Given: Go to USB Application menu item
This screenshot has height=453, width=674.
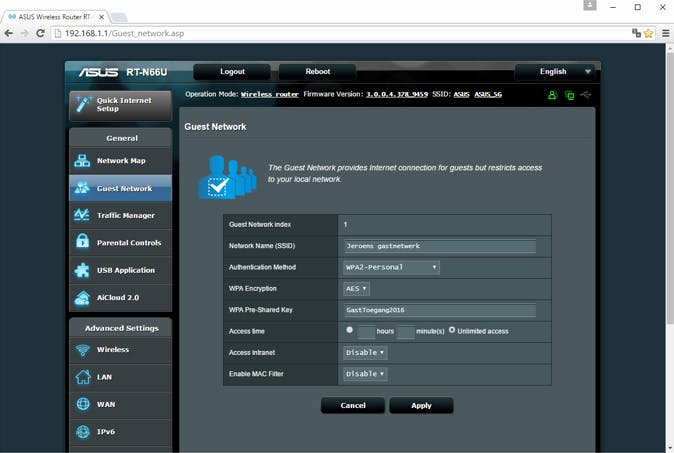Looking at the screenshot, I should pyautogui.click(x=121, y=270).
